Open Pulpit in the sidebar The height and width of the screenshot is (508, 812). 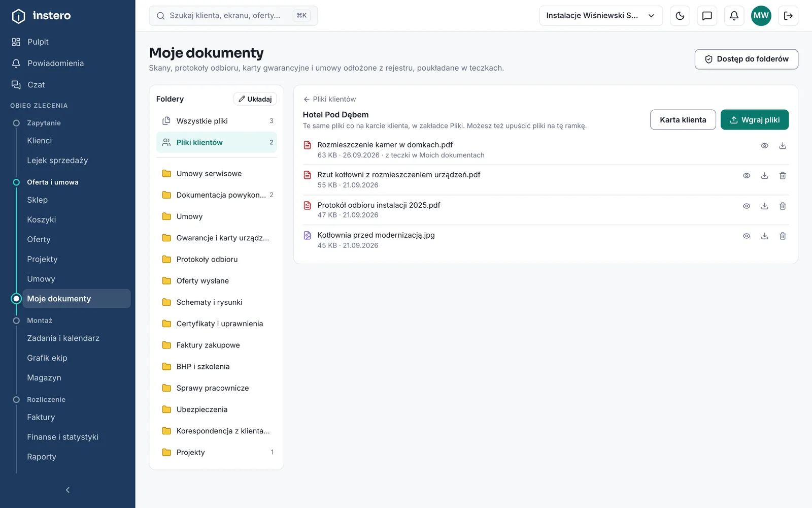38,42
